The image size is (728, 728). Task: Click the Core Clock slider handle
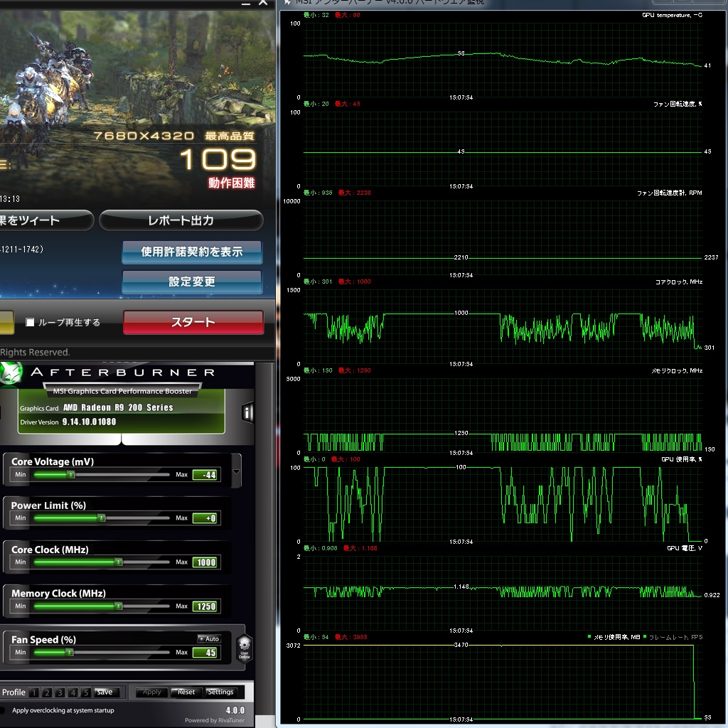coord(119,562)
